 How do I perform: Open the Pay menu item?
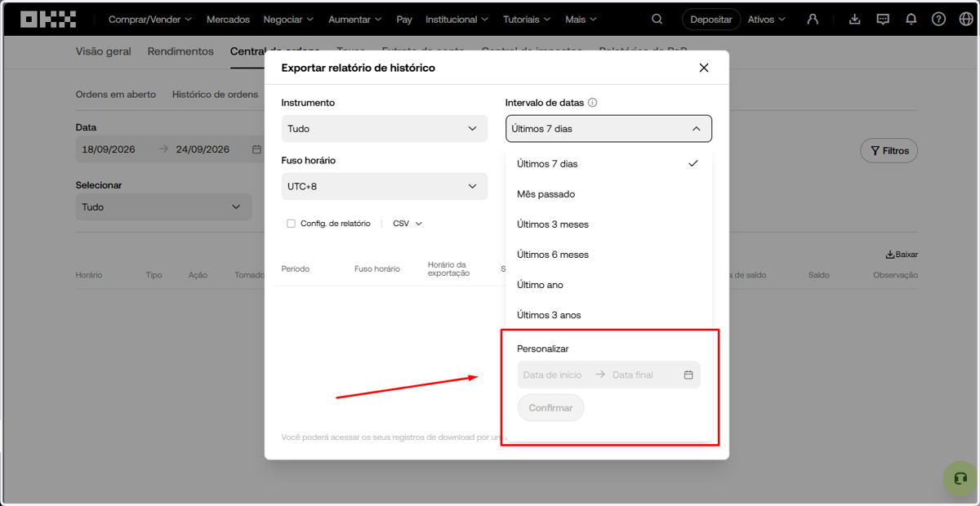tap(404, 19)
